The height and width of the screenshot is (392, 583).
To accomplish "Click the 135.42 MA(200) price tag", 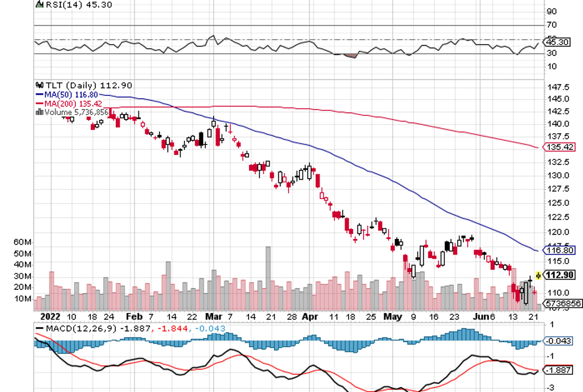I will [x=559, y=147].
